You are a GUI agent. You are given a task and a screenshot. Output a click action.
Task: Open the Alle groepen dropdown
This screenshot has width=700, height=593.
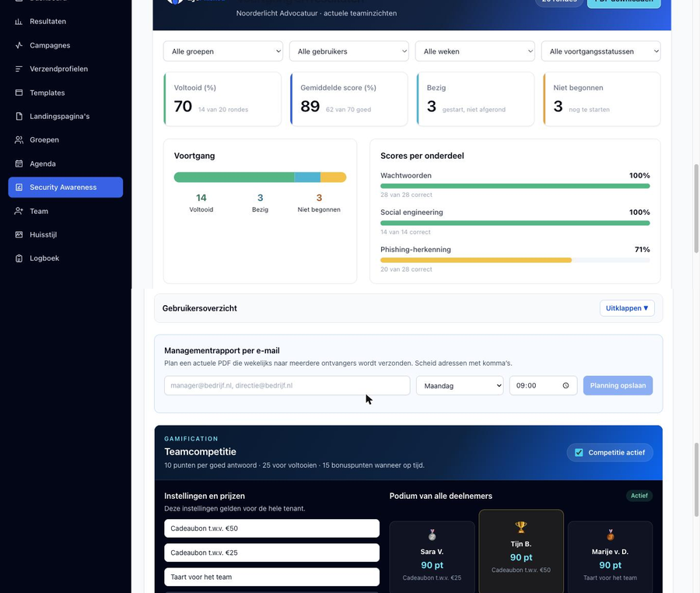point(223,51)
